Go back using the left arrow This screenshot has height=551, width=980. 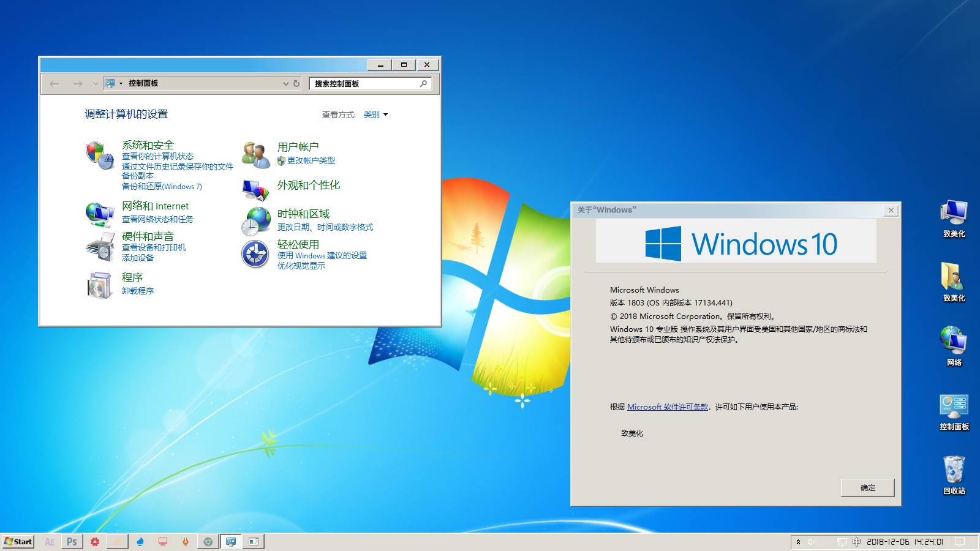click(55, 83)
